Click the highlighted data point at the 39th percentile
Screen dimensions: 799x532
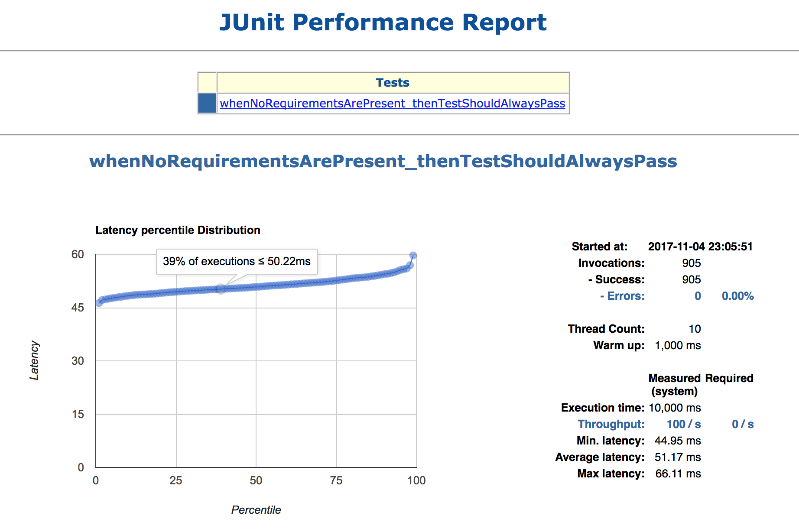pos(221,289)
